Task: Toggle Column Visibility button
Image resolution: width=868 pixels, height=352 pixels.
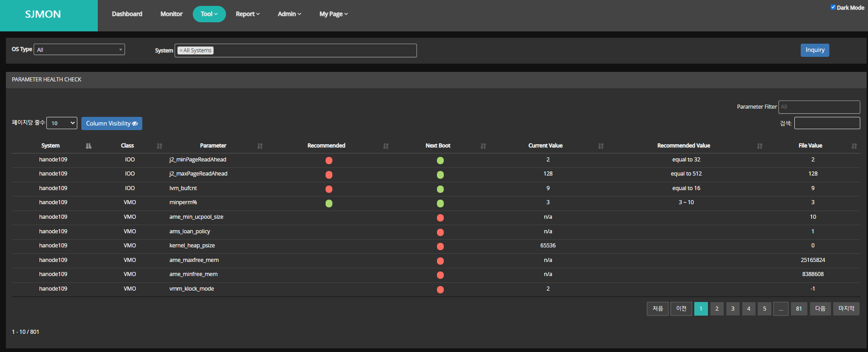Action: (112, 124)
